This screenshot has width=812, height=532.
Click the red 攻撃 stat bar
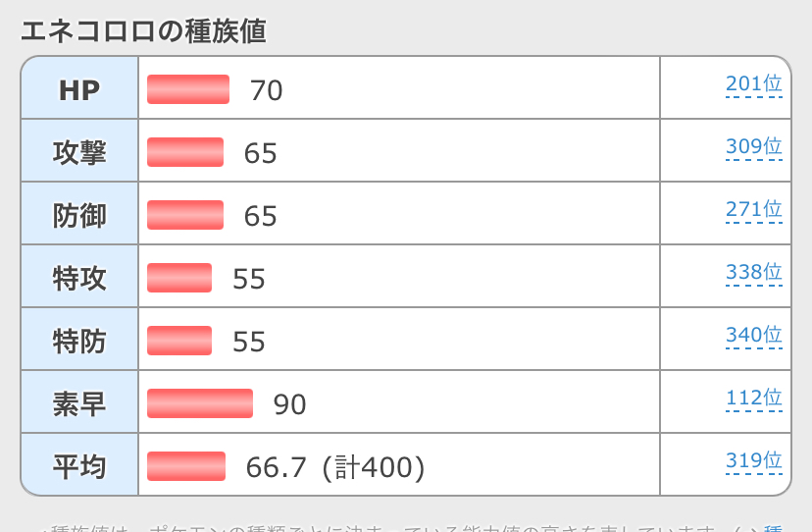(185, 152)
